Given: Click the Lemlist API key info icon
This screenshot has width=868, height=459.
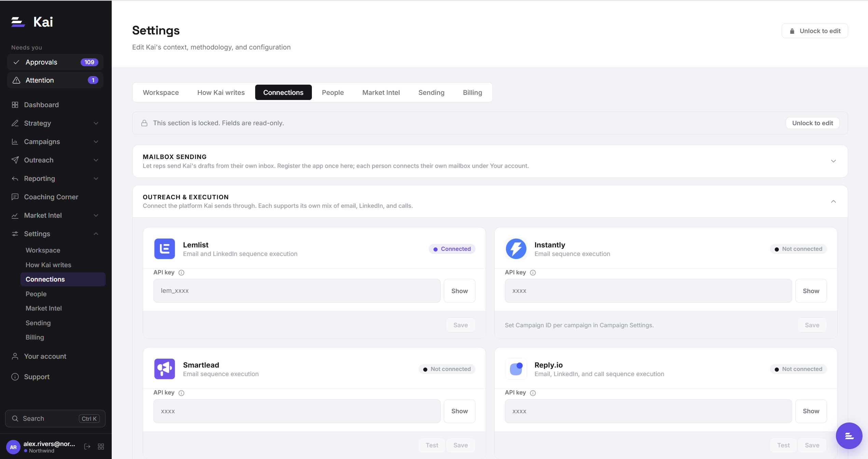Looking at the screenshot, I should point(181,273).
